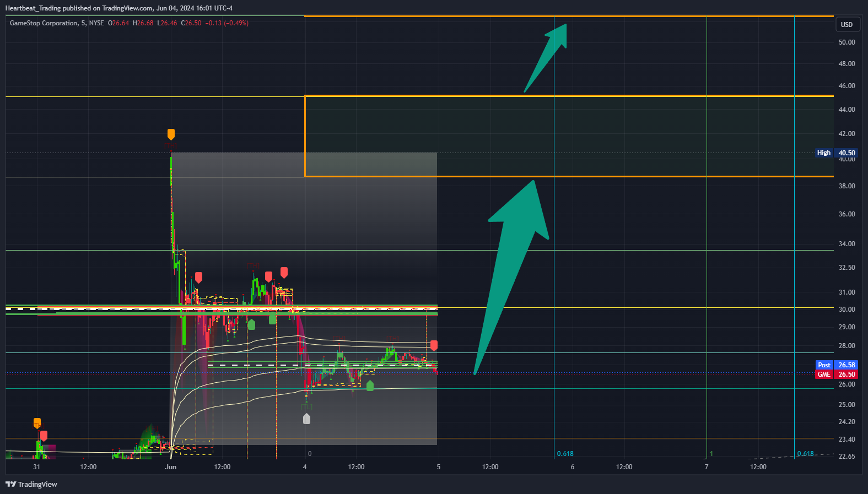The image size is (868, 494).
Task: Click the Heartbeat_Trading published header text
Action: tap(118, 8)
